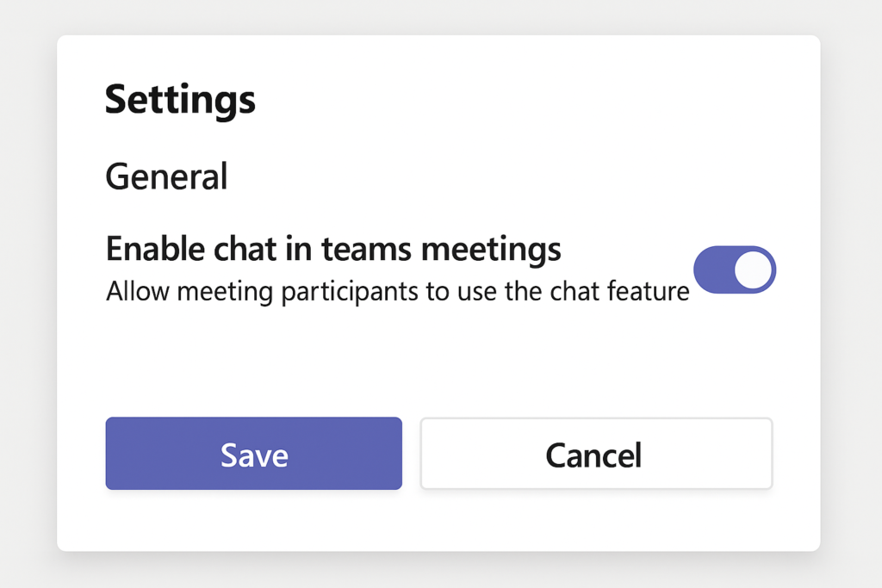Confirm the chat setting with Save
The height and width of the screenshot is (588, 882).
(254, 454)
